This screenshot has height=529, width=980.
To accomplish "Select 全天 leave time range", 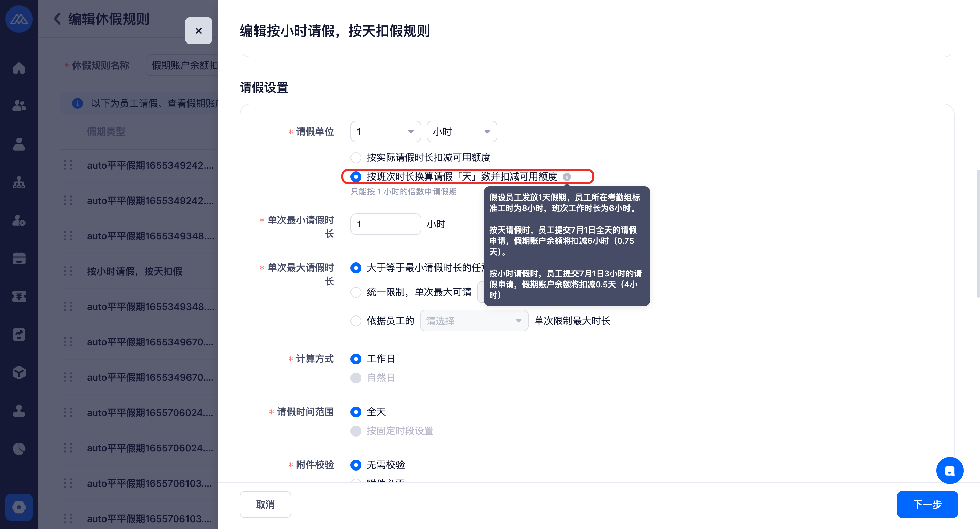I will pyautogui.click(x=356, y=412).
